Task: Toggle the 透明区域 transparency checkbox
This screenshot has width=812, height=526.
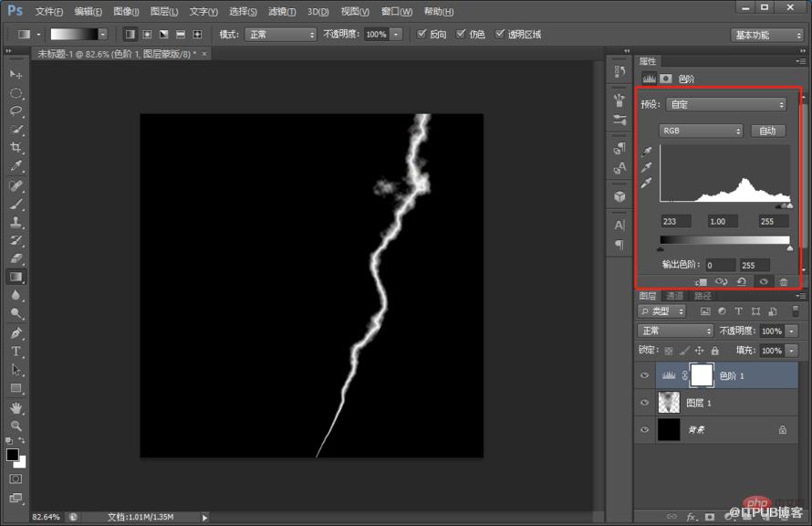Action: [499, 34]
